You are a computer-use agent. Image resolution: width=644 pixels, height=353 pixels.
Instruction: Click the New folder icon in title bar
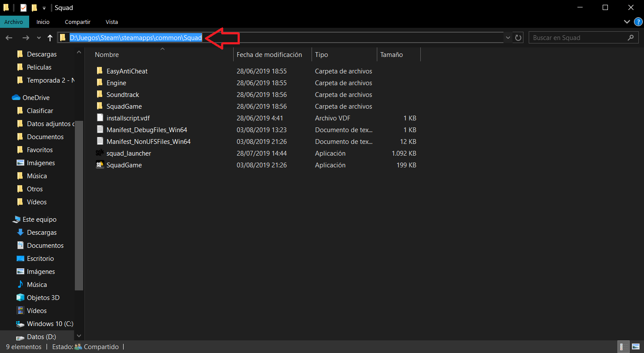34,7
